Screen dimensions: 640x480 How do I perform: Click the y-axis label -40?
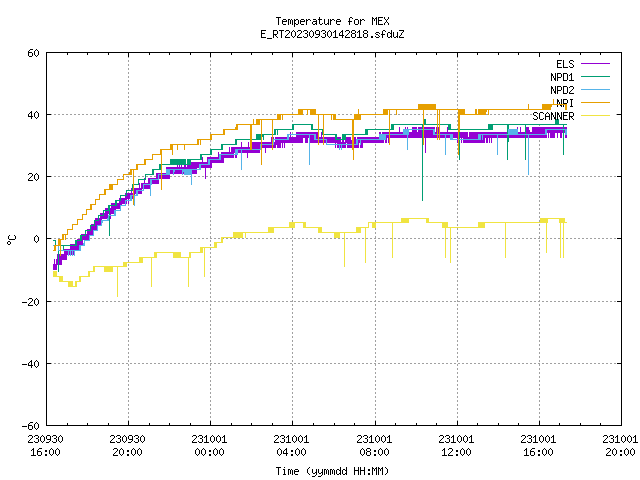31,364
